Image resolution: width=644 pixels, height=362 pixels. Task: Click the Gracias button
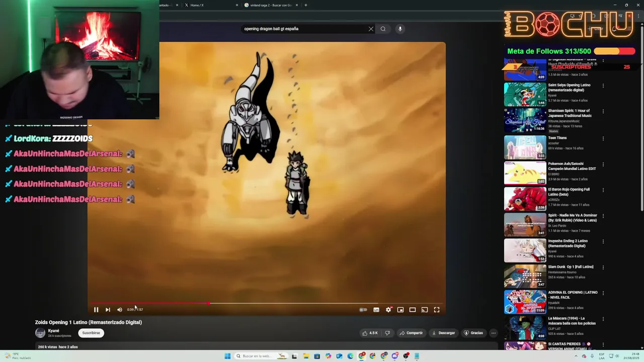pos(473,333)
